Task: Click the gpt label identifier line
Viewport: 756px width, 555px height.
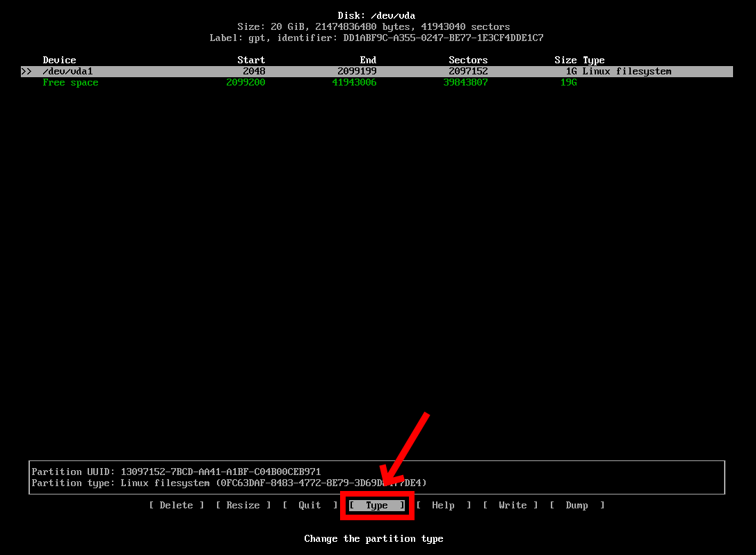Action: pyautogui.click(x=376, y=38)
